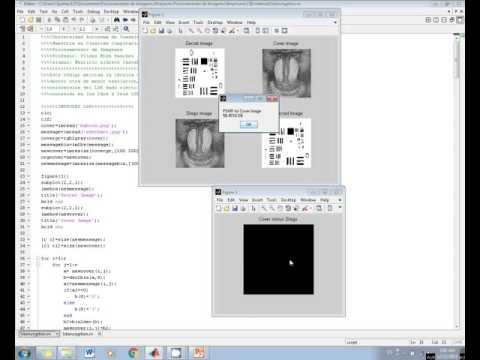This screenshot has height=360, width=480.
Task: Click Save Figure icon in Figure 1 toolbar
Action: pyautogui.click(x=161, y=31)
